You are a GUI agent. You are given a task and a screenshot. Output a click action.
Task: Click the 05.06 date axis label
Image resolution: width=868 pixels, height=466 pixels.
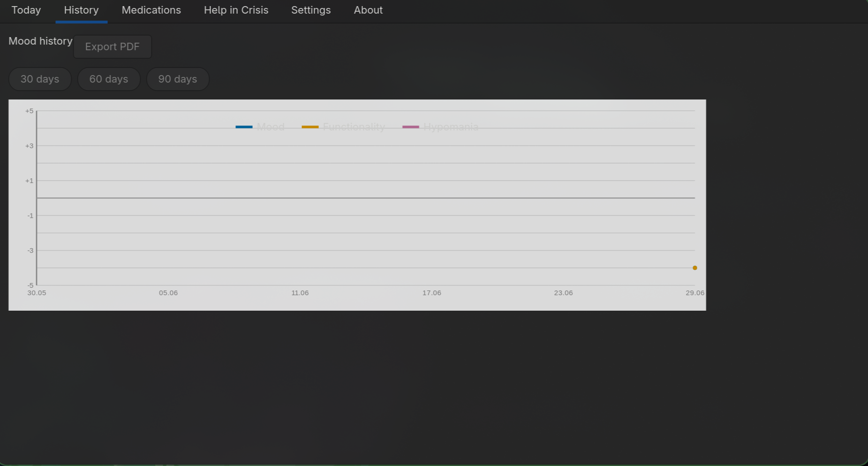pyautogui.click(x=168, y=293)
